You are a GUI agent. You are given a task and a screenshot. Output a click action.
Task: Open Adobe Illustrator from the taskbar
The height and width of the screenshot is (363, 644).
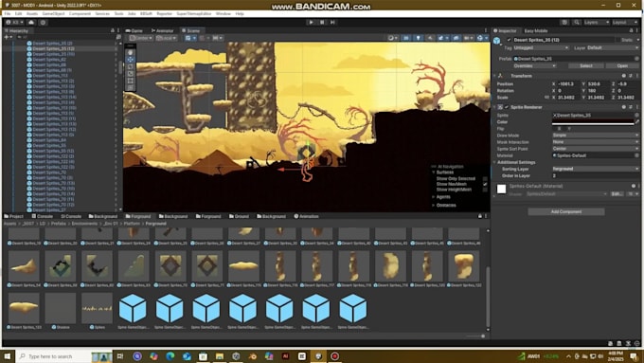(x=285, y=356)
